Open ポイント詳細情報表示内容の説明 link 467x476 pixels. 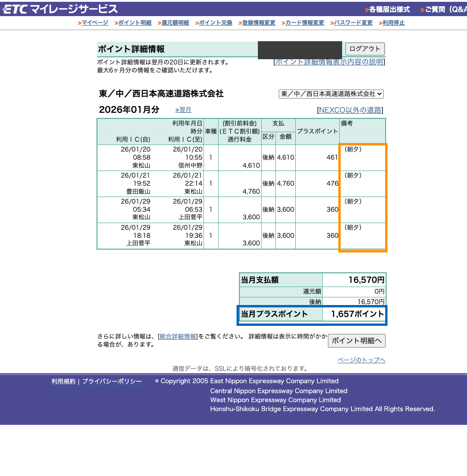click(x=329, y=62)
